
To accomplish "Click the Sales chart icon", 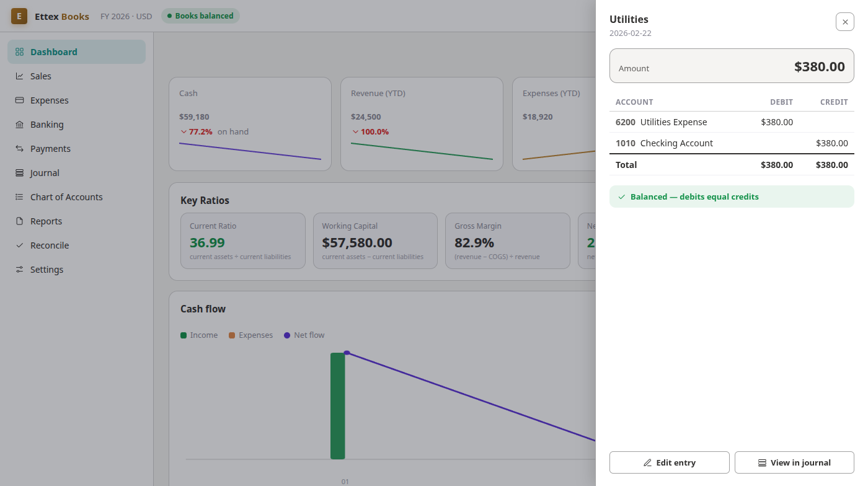I will (19, 76).
